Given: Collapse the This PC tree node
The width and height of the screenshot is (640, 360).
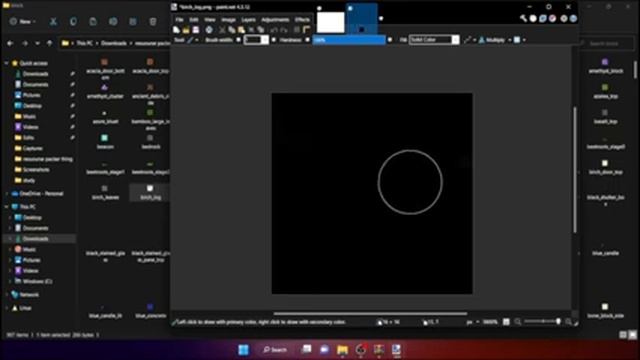Looking at the screenshot, I should (7, 207).
